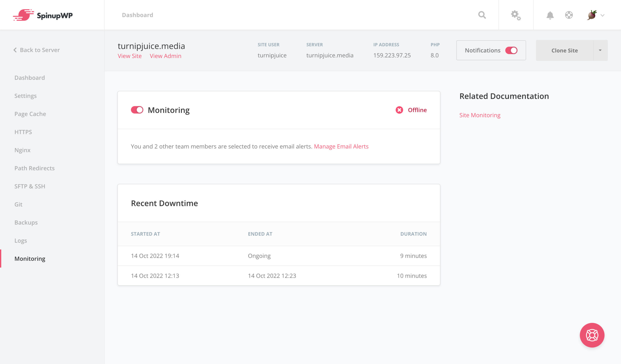
Task: Go back to server
Action: click(x=36, y=50)
